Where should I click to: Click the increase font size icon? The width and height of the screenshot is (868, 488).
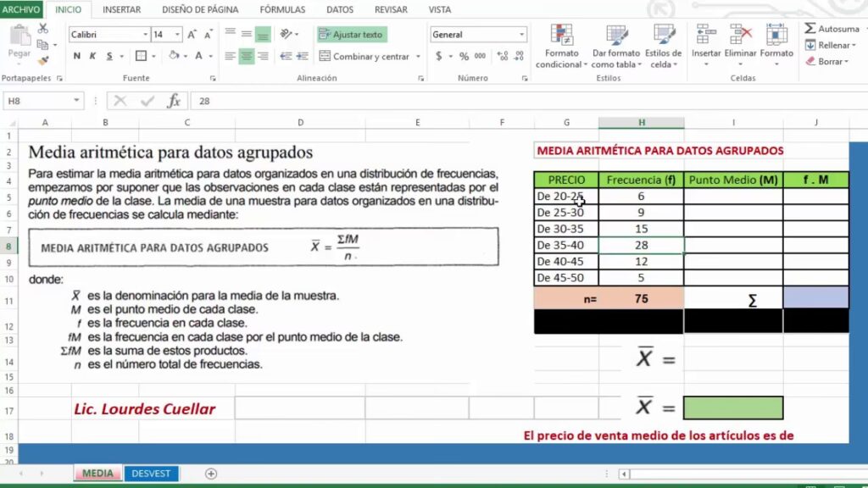pyautogui.click(x=192, y=35)
